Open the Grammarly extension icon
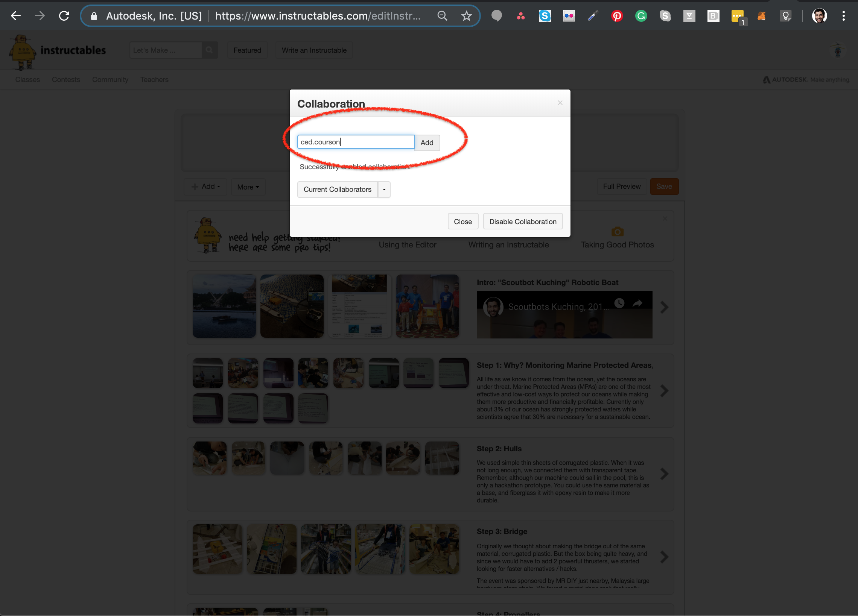The height and width of the screenshot is (616, 858). point(641,16)
